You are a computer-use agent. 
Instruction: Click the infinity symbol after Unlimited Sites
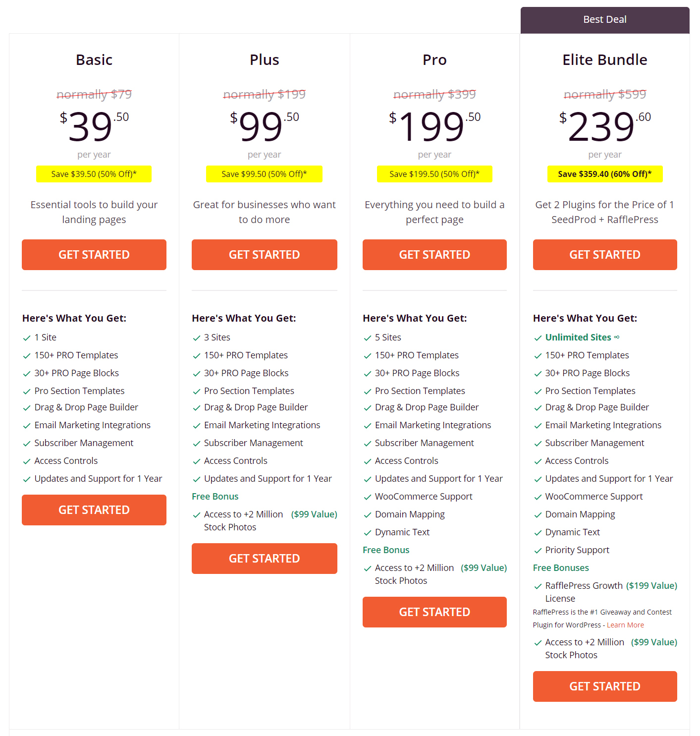(617, 337)
